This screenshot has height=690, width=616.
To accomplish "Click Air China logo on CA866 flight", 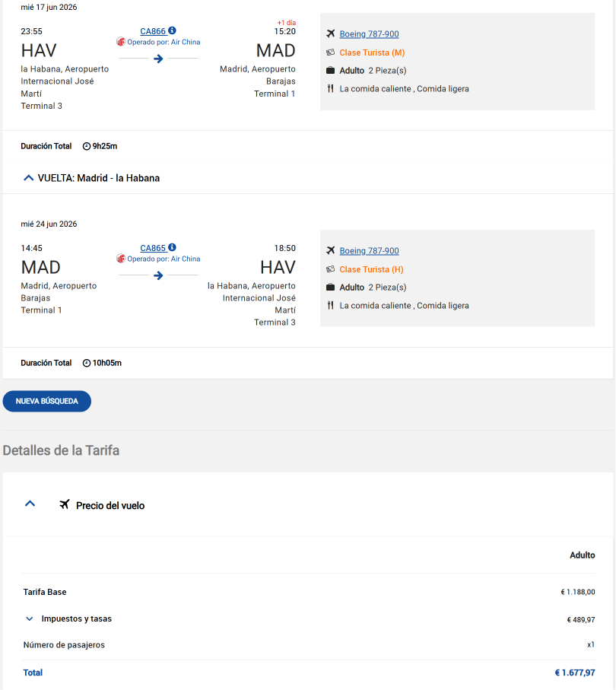I will 121,42.
